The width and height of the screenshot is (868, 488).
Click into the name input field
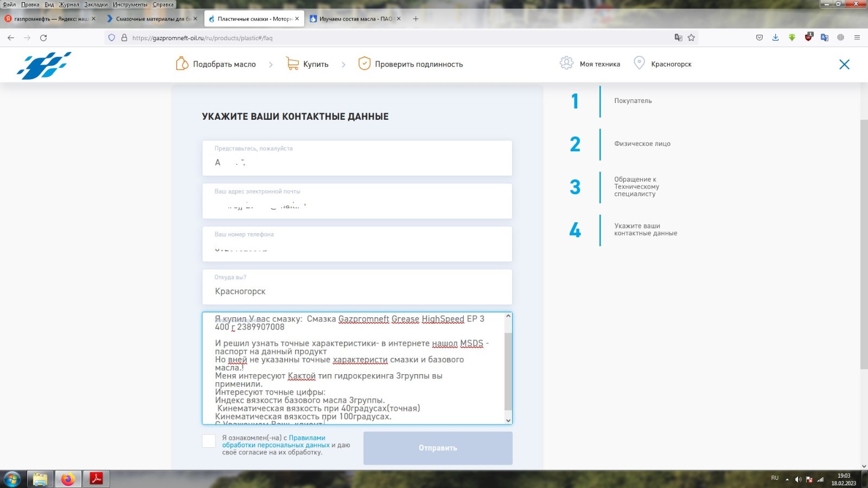click(357, 158)
